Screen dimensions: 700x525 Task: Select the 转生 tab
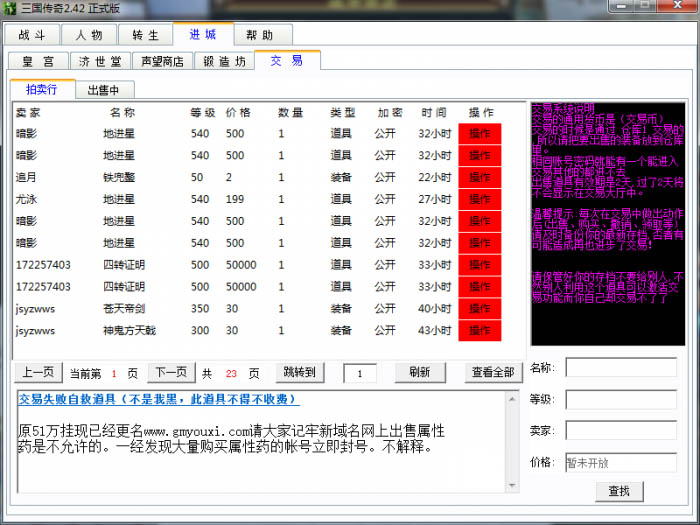(145, 35)
